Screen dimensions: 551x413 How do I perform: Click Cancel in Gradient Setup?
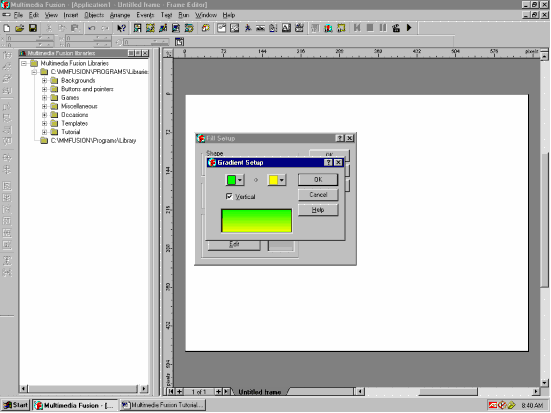(318, 195)
